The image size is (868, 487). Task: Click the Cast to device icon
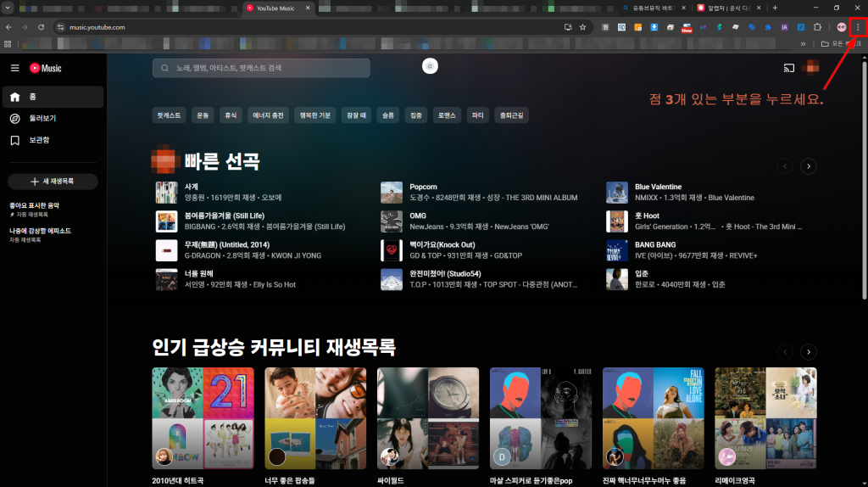pyautogui.click(x=789, y=68)
